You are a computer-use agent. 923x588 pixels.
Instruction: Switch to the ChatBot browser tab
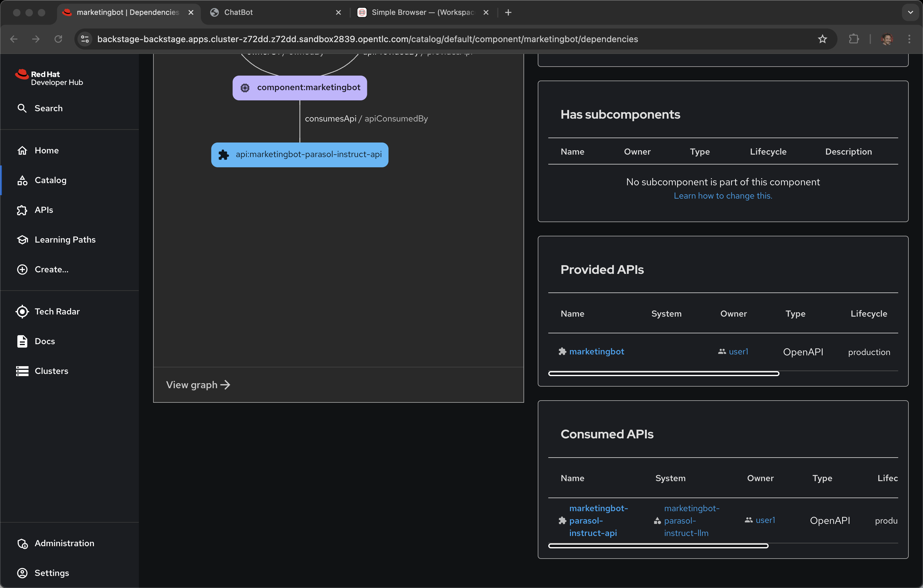pyautogui.click(x=238, y=12)
